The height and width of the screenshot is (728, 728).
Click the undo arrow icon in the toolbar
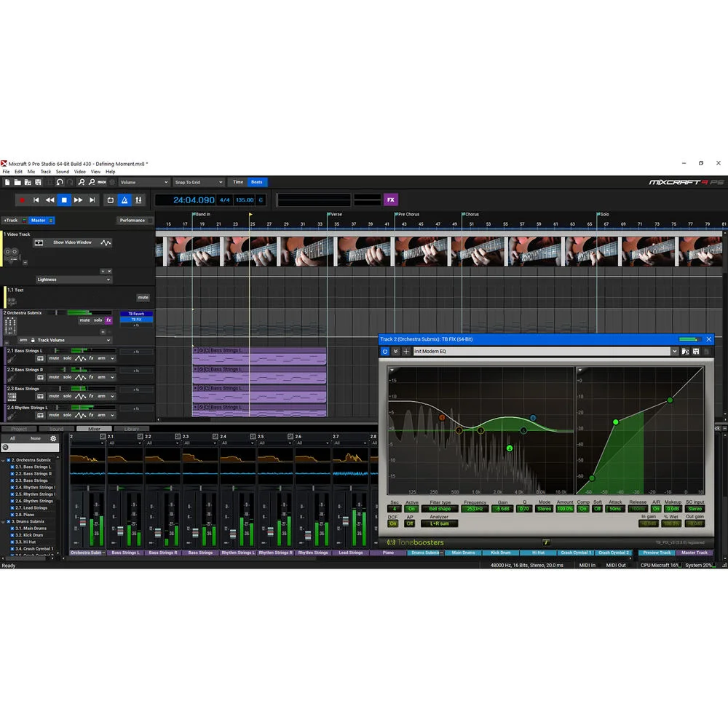[60, 182]
